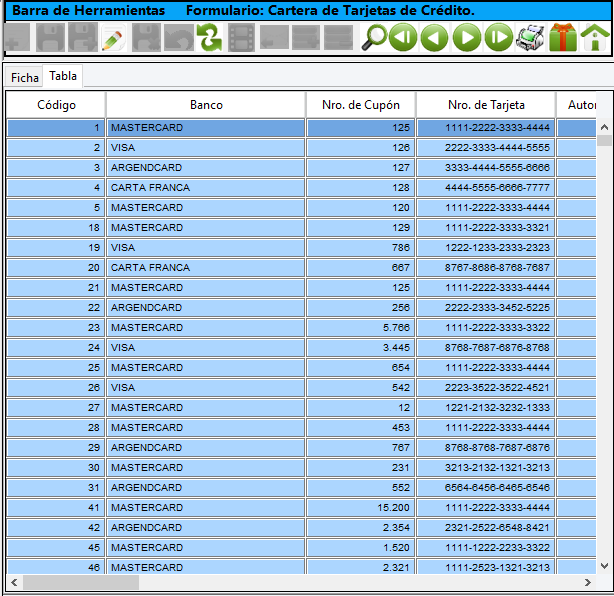Go to next record arrow
614x596 pixels.
click(x=466, y=39)
